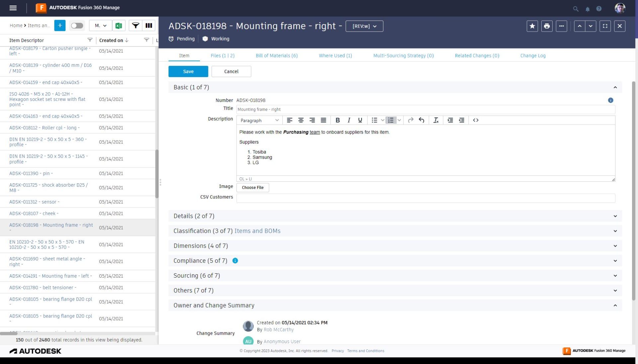This screenshot has width=638, height=364.
Task: Click the print icon
Action: pos(547,26)
